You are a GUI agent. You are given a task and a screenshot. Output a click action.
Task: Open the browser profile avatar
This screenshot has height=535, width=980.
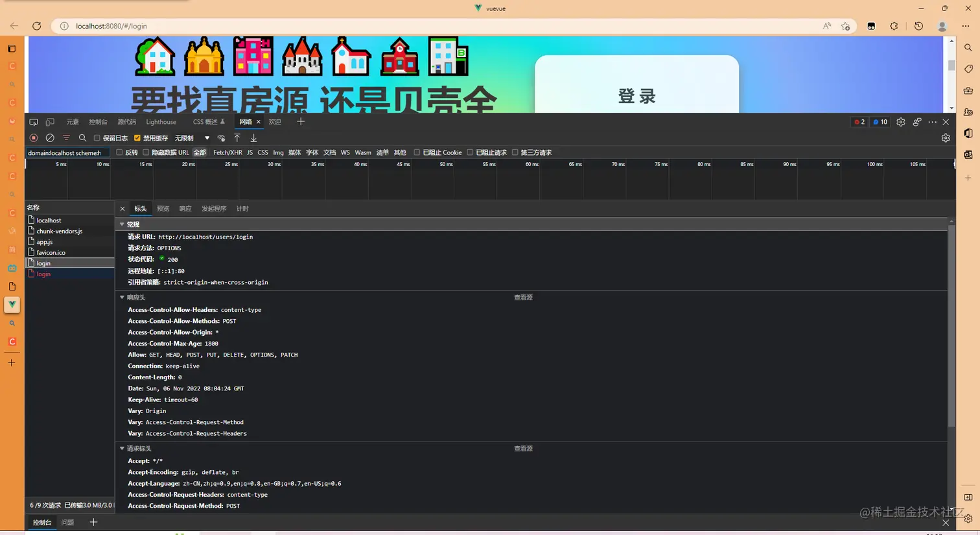tap(942, 26)
